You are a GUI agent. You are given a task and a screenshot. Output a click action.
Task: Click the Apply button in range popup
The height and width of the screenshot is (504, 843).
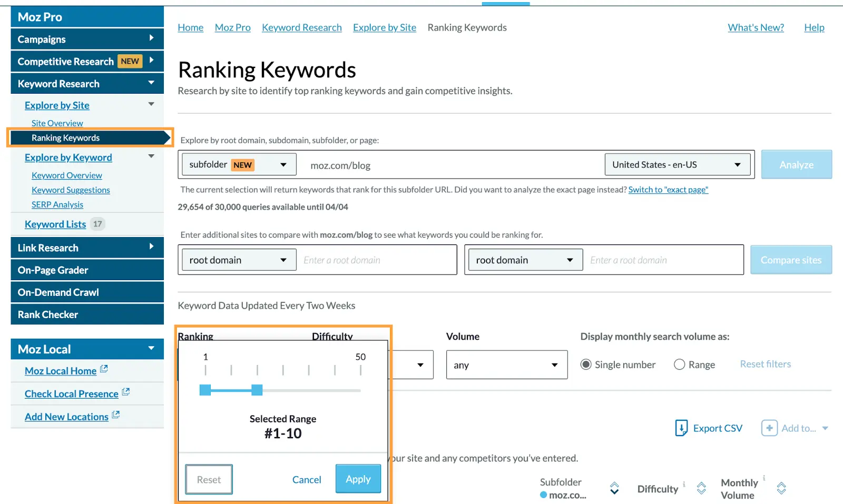click(x=358, y=479)
